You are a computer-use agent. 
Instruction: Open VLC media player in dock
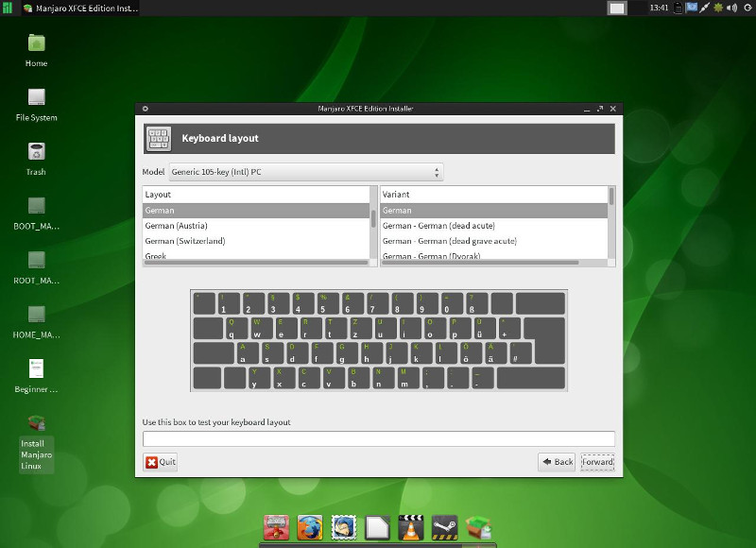tap(411, 527)
